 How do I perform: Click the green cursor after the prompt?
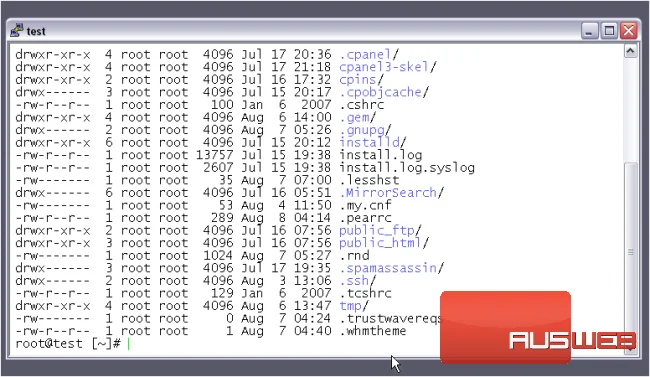coord(129,344)
